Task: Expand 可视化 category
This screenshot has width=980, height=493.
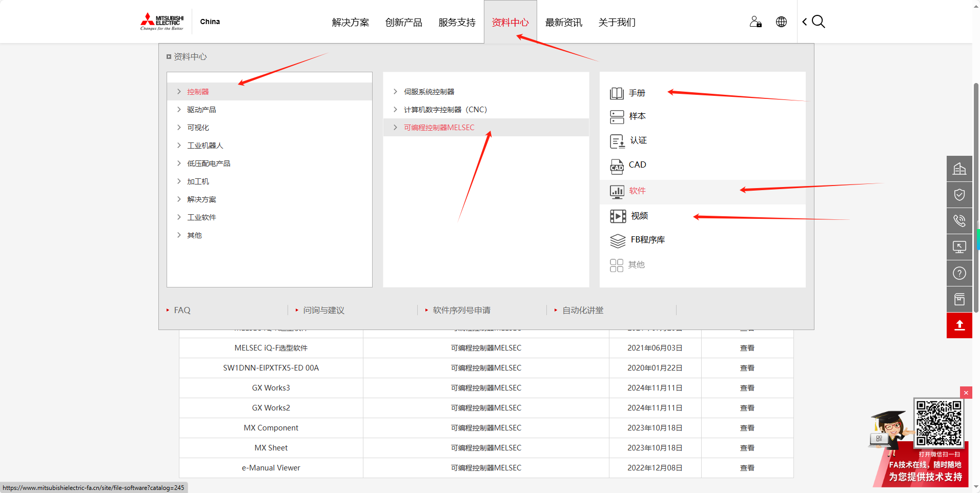Action: [x=270, y=128]
